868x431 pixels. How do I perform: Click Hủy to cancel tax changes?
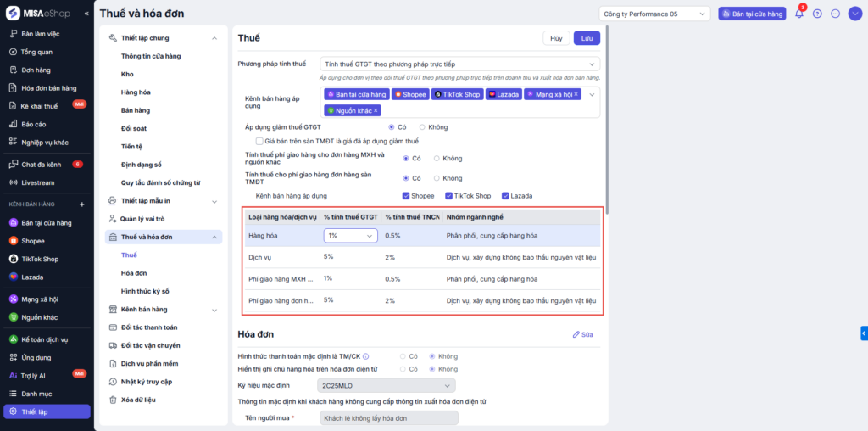click(x=556, y=38)
